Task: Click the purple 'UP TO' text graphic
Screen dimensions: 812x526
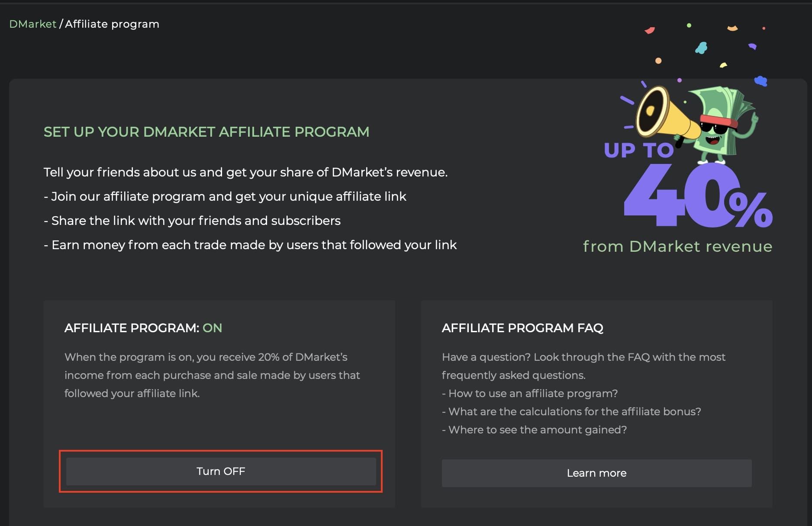Action: tap(638, 150)
